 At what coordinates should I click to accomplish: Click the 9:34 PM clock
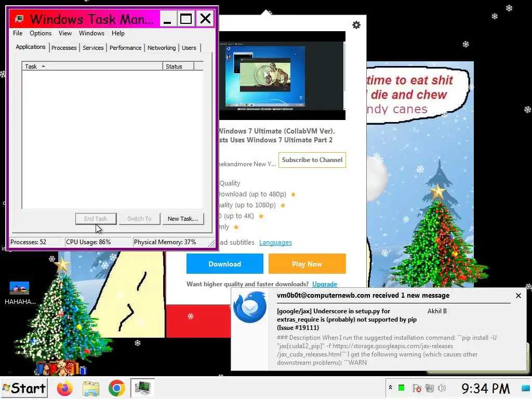point(486,388)
